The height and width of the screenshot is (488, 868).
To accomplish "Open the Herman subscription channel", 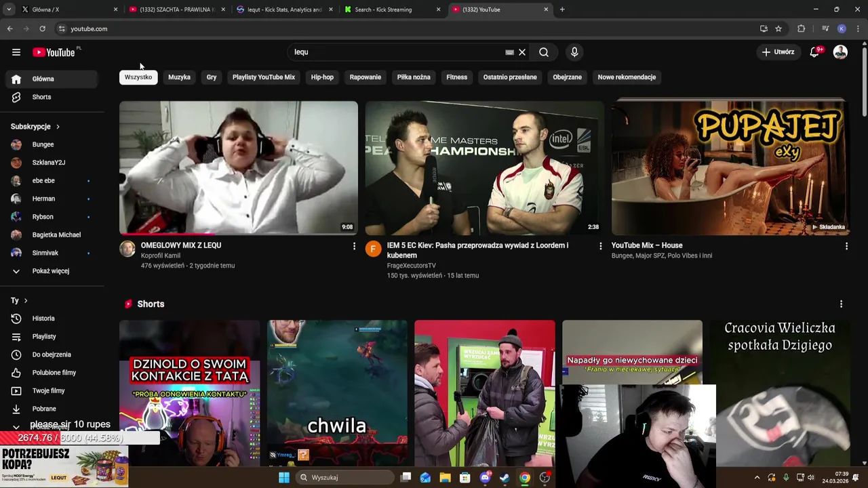I will (52, 199).
